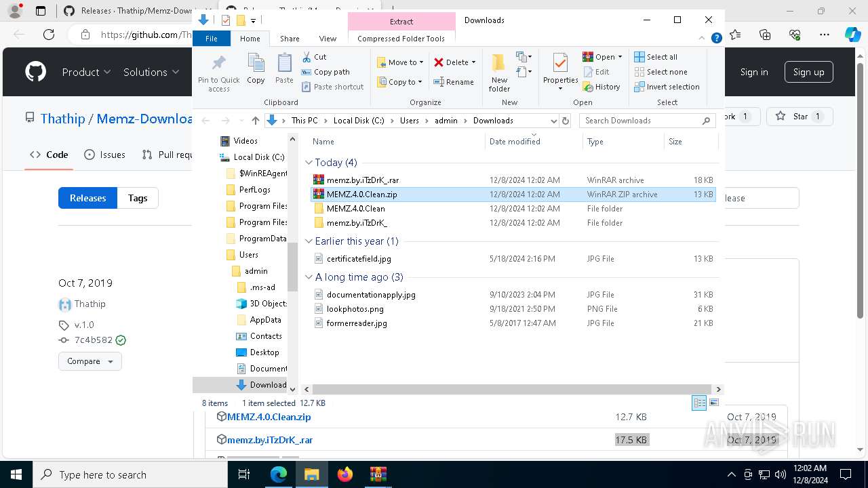Click Paste shortcut in Clipboard group
Screen dimensions: 868x488
[x=332, y=87]
